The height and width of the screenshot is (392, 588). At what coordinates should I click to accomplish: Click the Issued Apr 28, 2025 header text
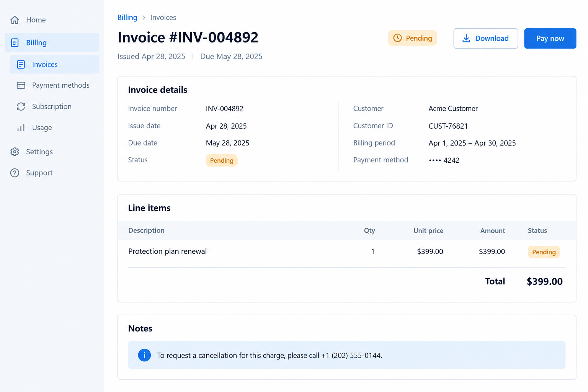pyautogui.click(x=151, y=57)
